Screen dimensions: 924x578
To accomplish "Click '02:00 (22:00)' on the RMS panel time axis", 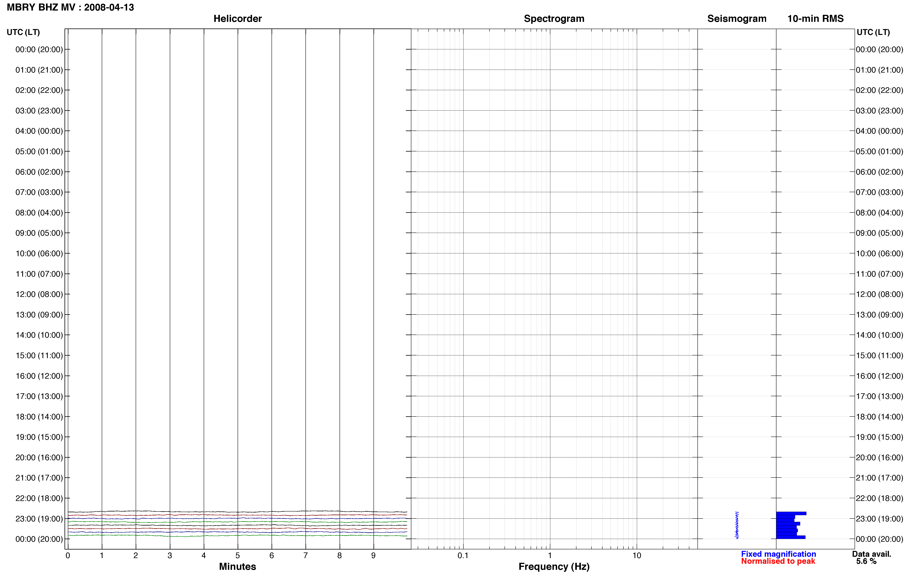I will (x=879, y=90).
